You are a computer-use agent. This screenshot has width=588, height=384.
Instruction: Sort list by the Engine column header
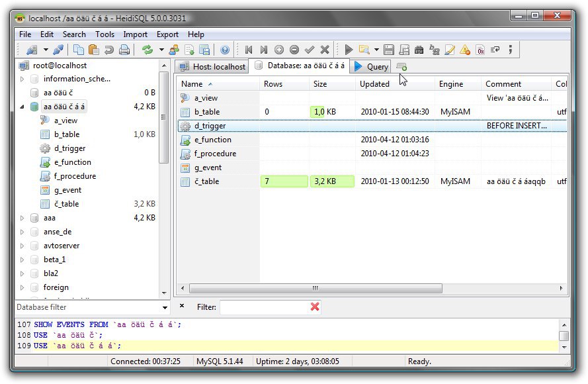pyautogui.click(x=458, y=84)
